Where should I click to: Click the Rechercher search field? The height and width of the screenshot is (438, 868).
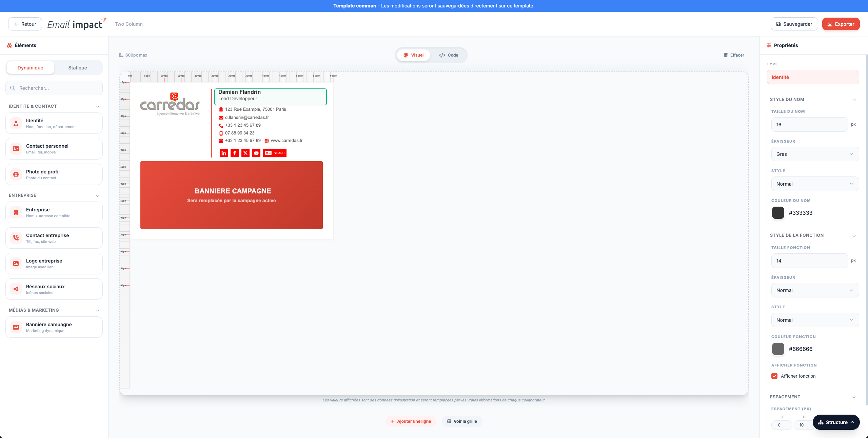point(54,88)
